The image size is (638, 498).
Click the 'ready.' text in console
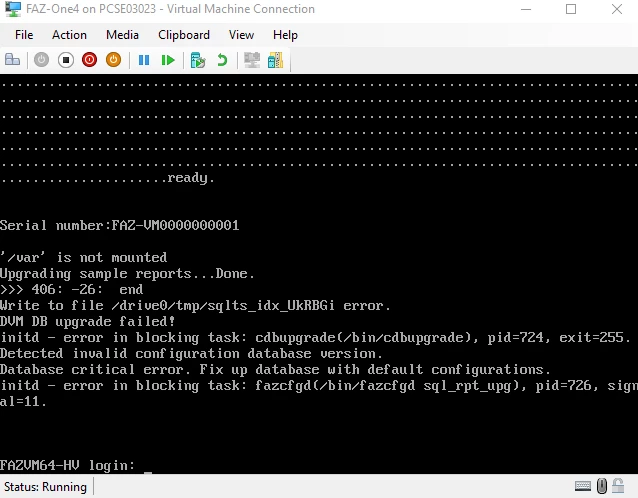click(190, 178)
